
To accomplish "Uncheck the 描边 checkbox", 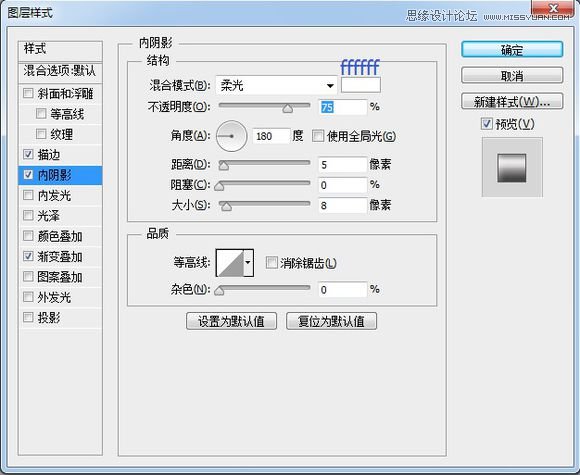I will [28, 154].
